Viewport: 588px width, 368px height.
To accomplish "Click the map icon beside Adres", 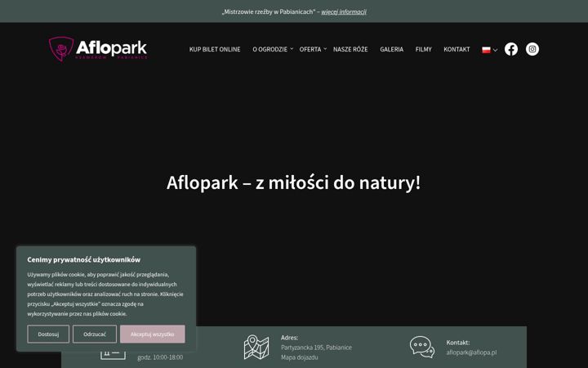I will 256,348.
